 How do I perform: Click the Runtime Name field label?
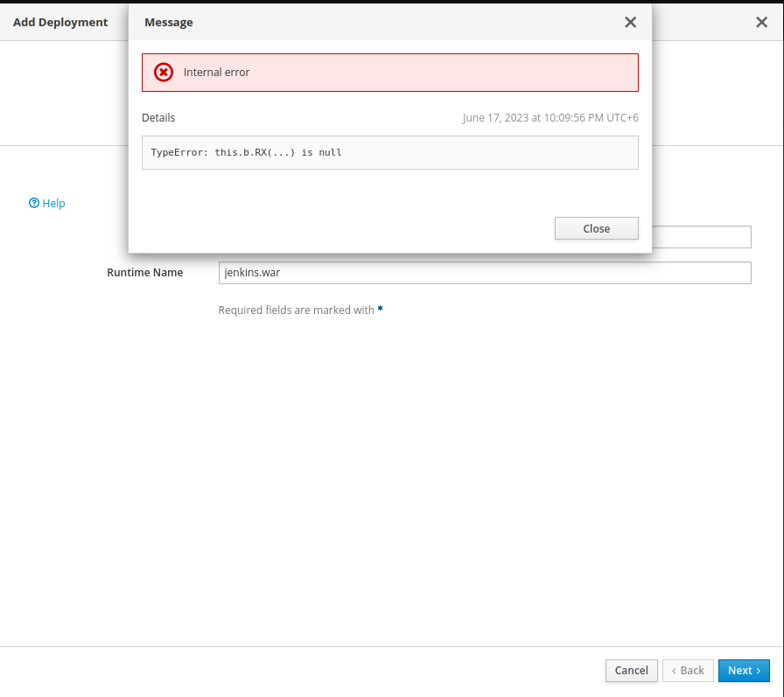pos(145,273)
